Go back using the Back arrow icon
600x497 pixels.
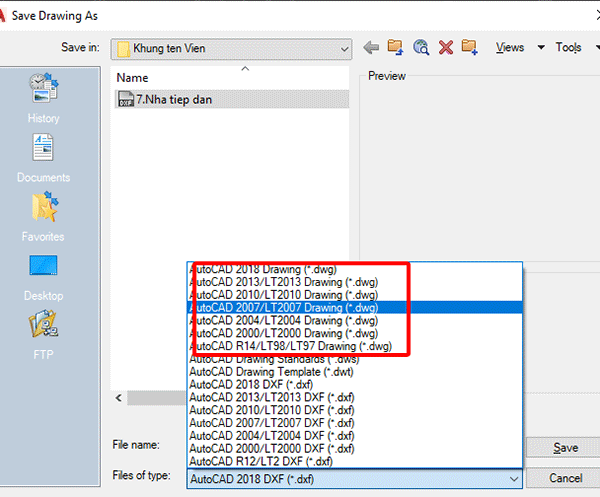(371, 48)
